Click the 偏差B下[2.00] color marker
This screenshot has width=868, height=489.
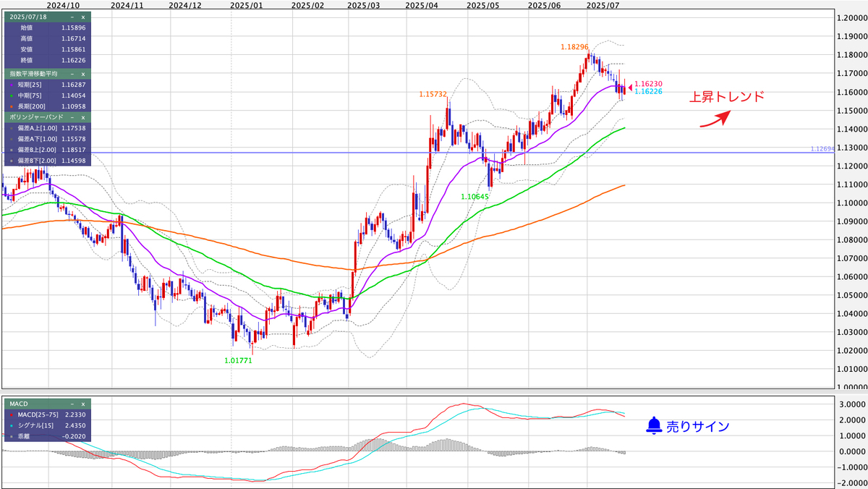pyautogui.click(x=10, y=160)
